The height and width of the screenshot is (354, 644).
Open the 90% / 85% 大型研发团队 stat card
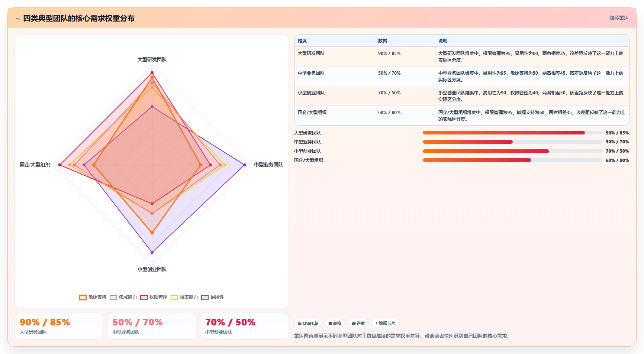click(x=59, y=326)
